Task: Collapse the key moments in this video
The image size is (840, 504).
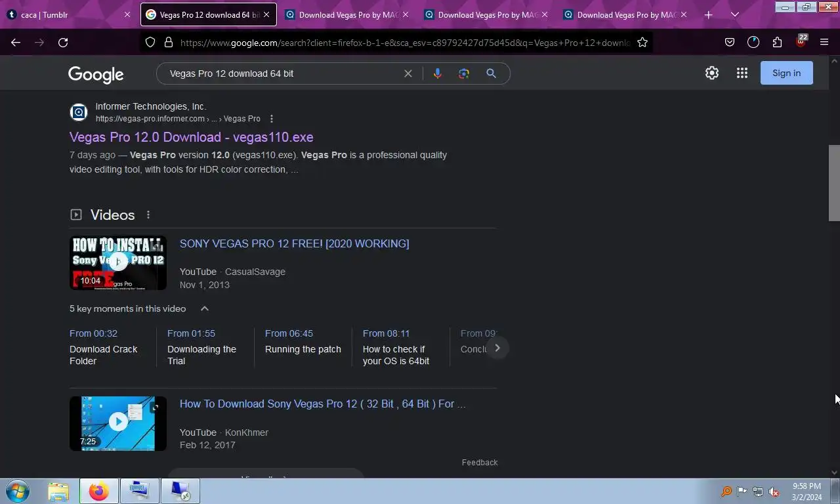Action: (205, 308)
